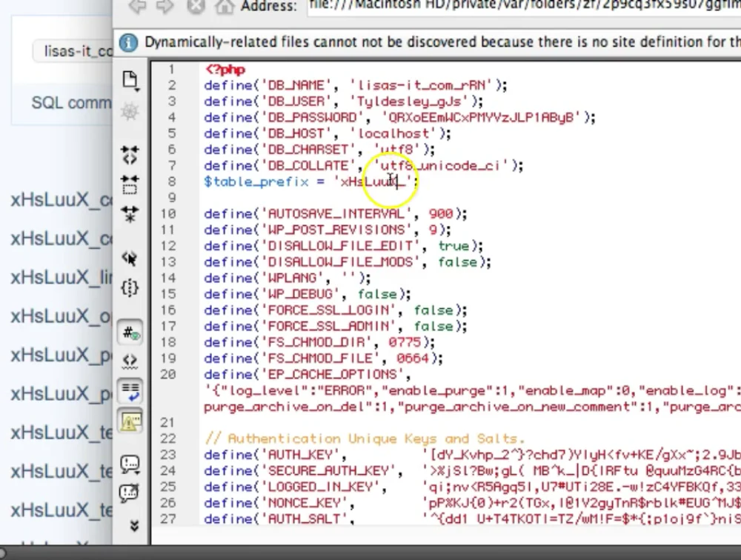The width and height of the screenshot is (741, 560).
Task: Click the Show Code Navigator icon
Action: point(130,112)
